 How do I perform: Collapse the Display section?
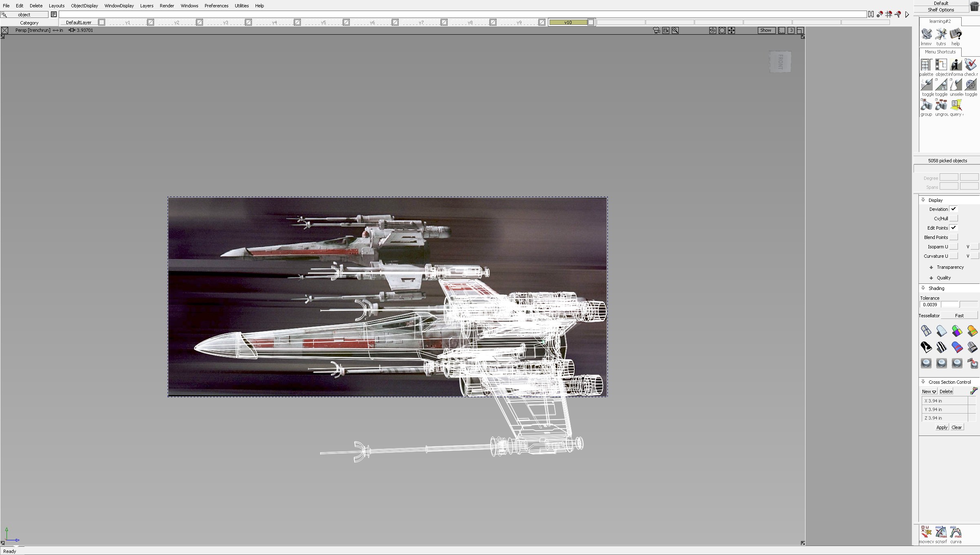(923, 200)
